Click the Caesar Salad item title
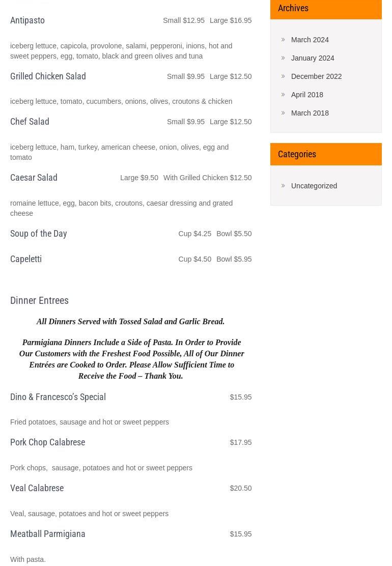392x566 pixels. pyautogui.click(x=34, y=178)
